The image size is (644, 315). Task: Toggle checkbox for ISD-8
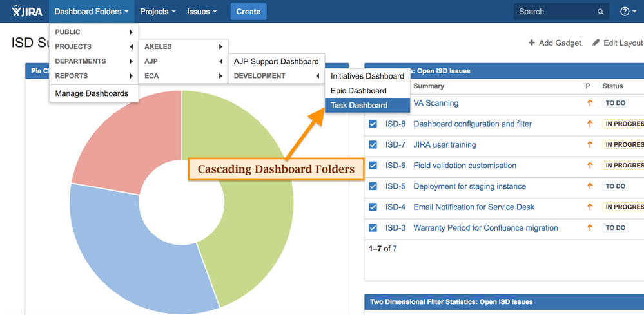click(x=373, y=124)
